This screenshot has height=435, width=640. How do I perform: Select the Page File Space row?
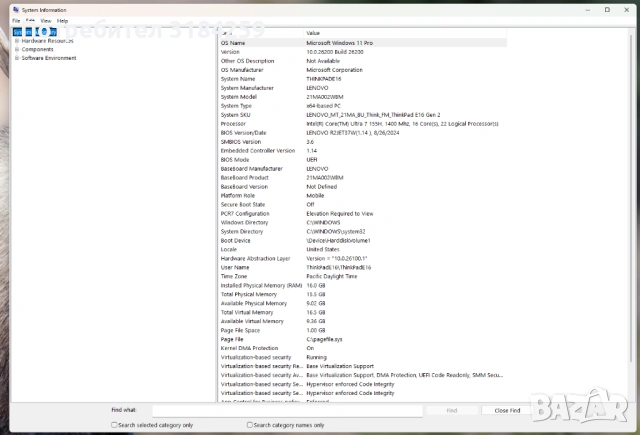click(362, 330)
